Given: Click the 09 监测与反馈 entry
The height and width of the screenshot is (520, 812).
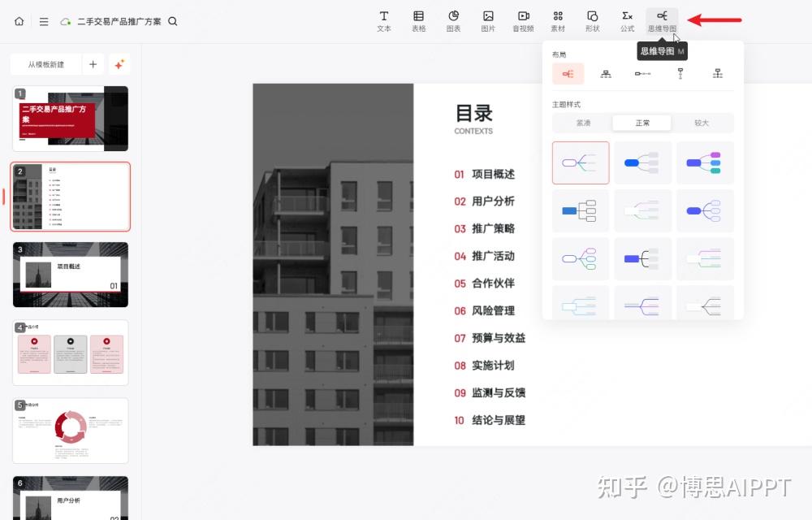Looking at the screenshot, I should [x=490, y=393].
